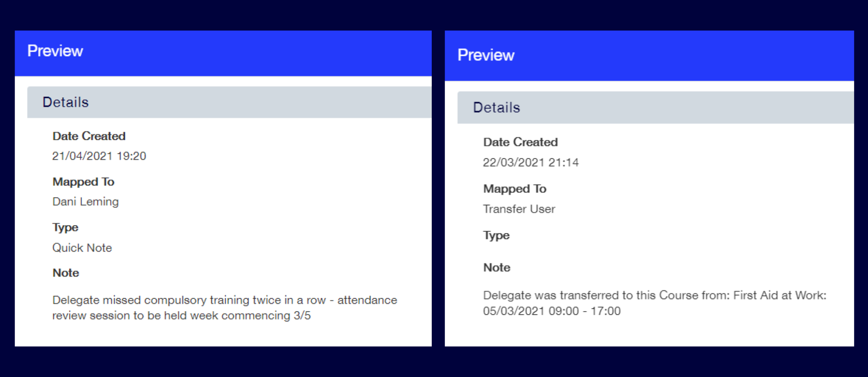Viewport: 868px width, 377px height.
Task: Select the Transfer User mapped value
Action: pyautogui.click(x=519, y=209)
